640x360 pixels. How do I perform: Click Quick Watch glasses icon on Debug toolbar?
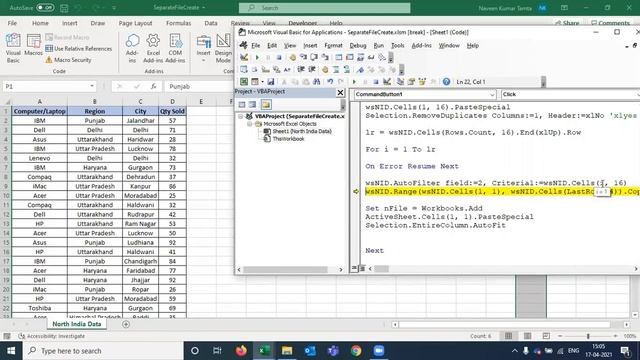[371, 57]
